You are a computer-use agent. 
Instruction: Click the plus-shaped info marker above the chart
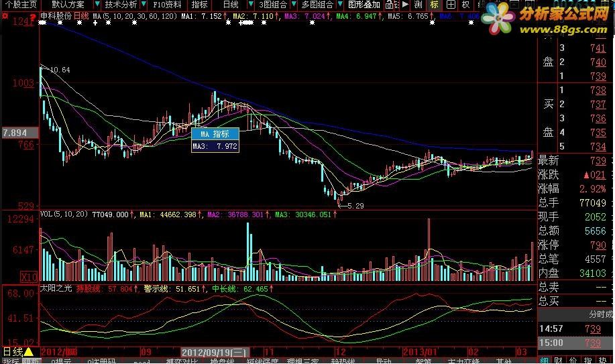click(x=95, y=23)
